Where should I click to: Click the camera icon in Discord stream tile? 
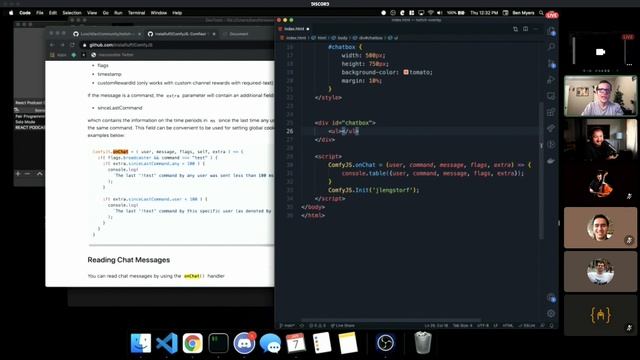[600, 52]
